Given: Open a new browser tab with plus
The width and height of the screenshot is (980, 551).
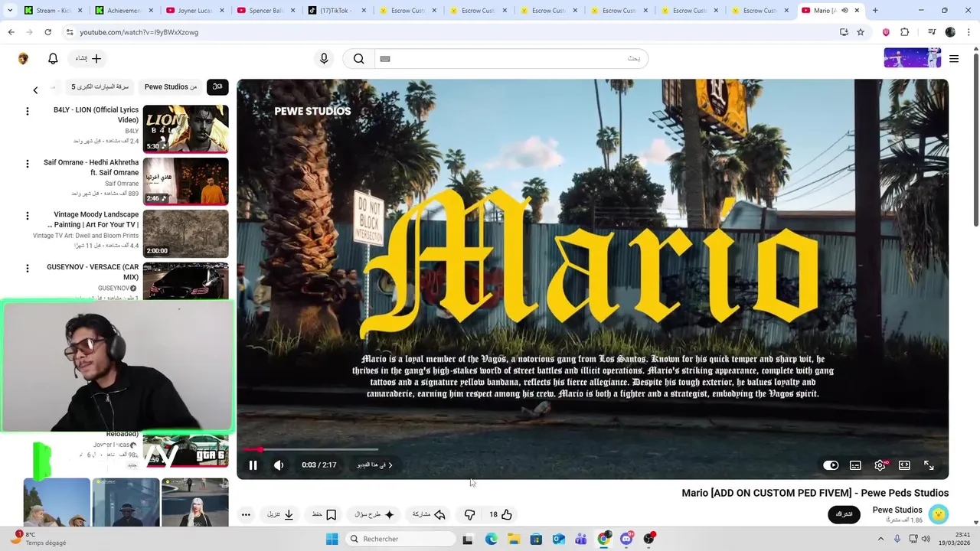Looking at the screenshot, I should (x=875, y=11).
